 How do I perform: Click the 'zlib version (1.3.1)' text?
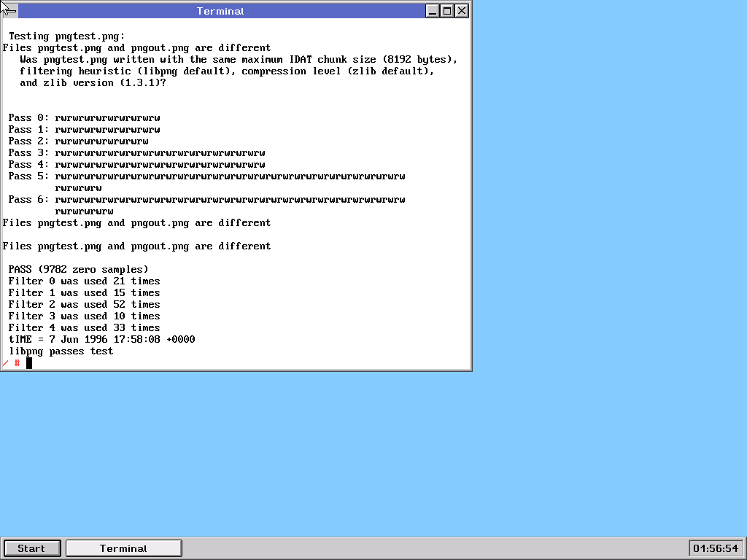tap(93, 82)
